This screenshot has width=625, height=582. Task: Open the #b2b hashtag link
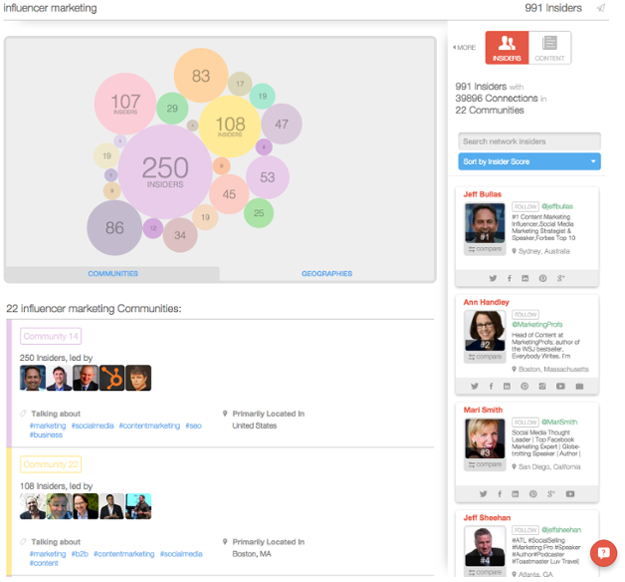click(80, 554)
